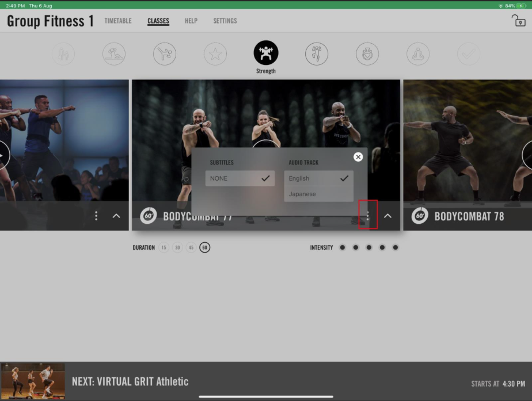Select the adult-and-child category icon
The height and width of the screenshot is (401, 532).
[63, 54]
